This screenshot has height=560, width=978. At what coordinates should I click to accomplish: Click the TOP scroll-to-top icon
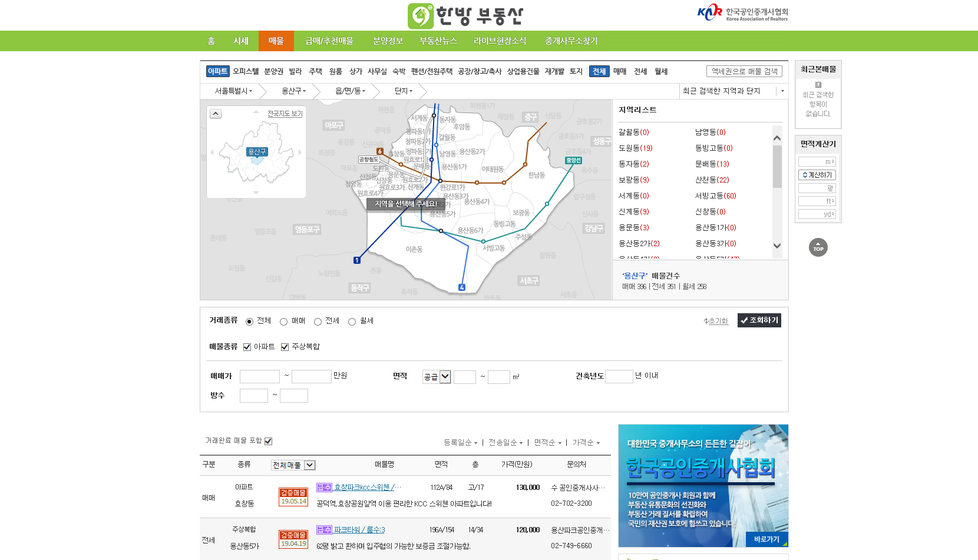[x=818, y=247]
